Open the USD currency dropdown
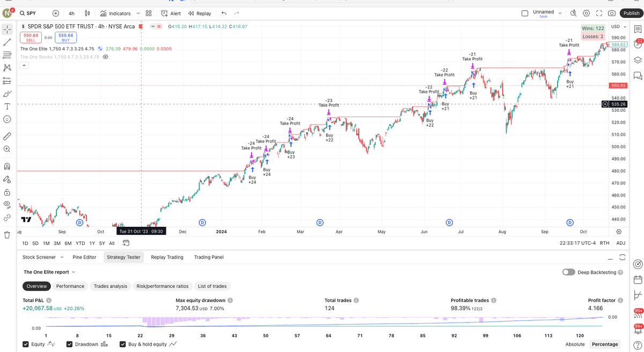 click(618, 27)
